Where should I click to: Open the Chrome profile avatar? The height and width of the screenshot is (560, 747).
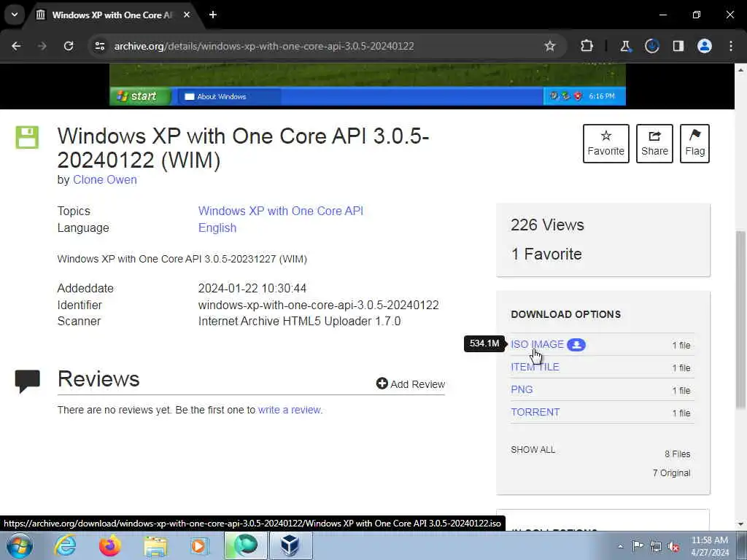click(705, 46)
